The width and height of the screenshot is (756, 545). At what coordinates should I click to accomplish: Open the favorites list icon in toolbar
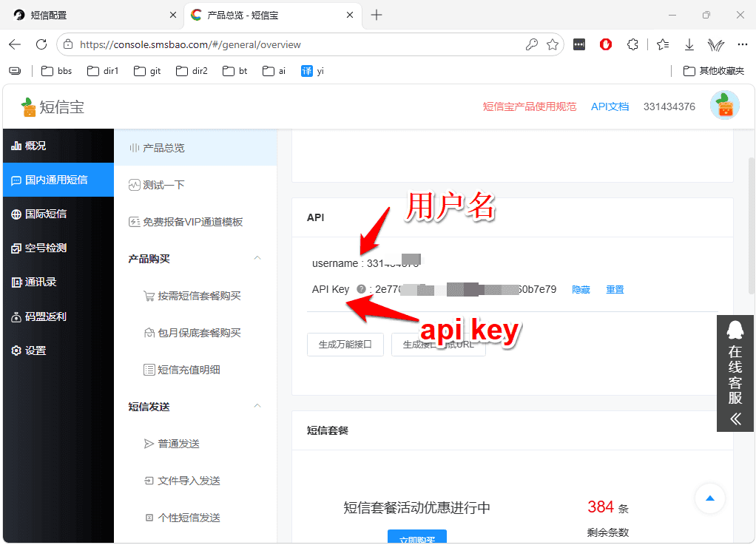point(663,45)
